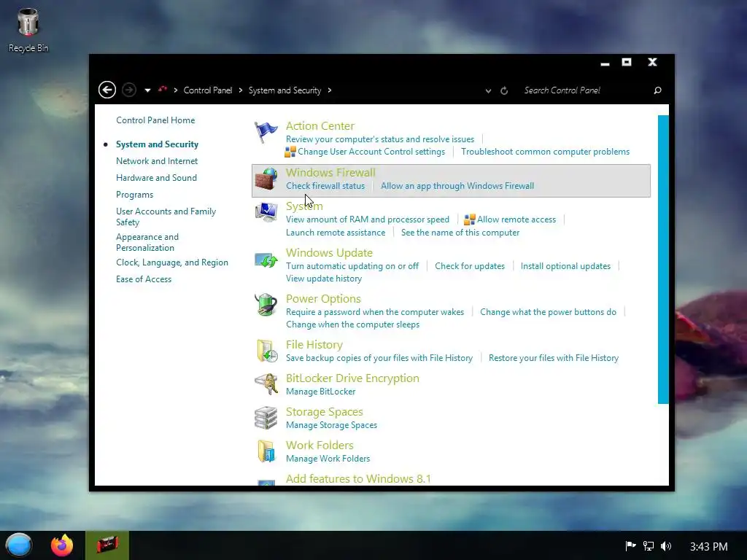Viewport: 747px width, 560px height.
Task: Click the active Control Panel taskbar button
Action: 107,545
